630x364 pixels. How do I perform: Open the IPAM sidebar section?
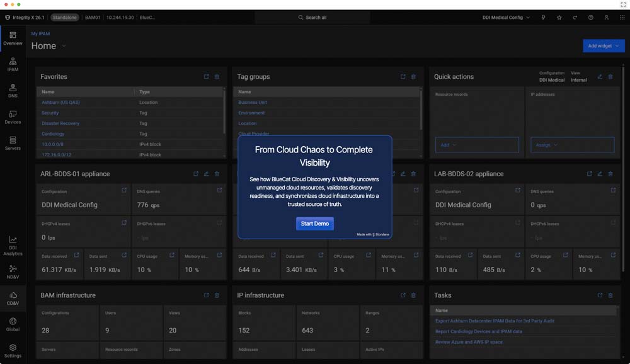pos(13,65)
